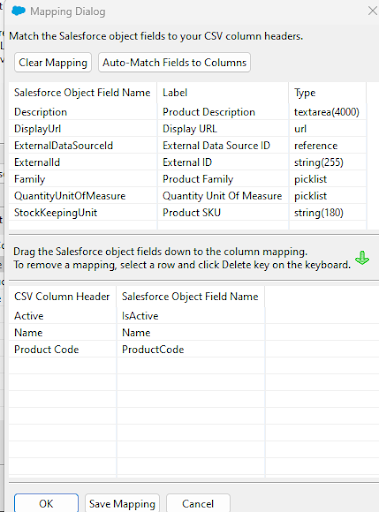Click the string(255) type cell
The image size is (379, 512).
point(328,162)
